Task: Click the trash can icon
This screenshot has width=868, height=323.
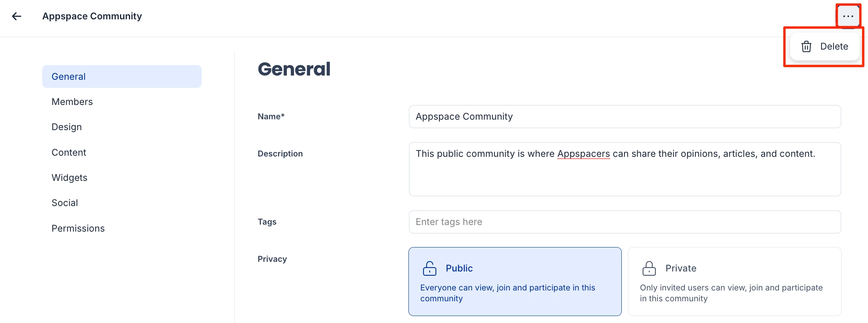Action: (x=806, y=46)
